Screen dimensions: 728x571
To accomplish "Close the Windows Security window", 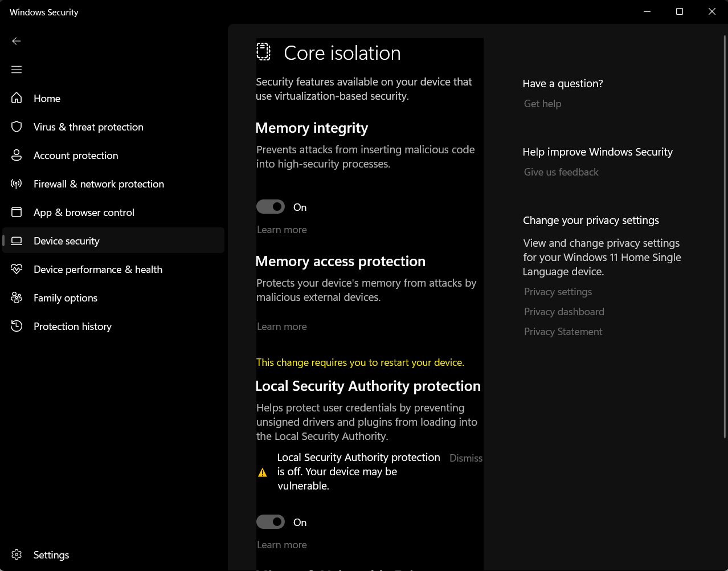I will tap(711, 11).
